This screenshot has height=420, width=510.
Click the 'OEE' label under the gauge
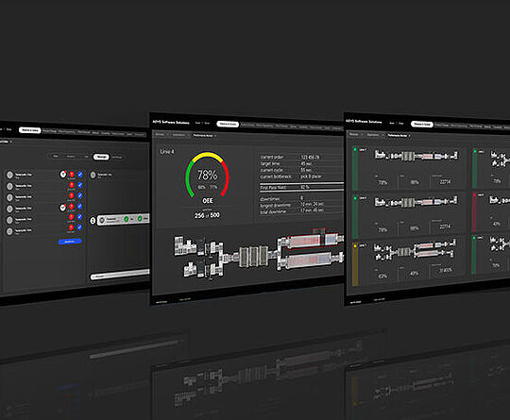tap(208, 201)
